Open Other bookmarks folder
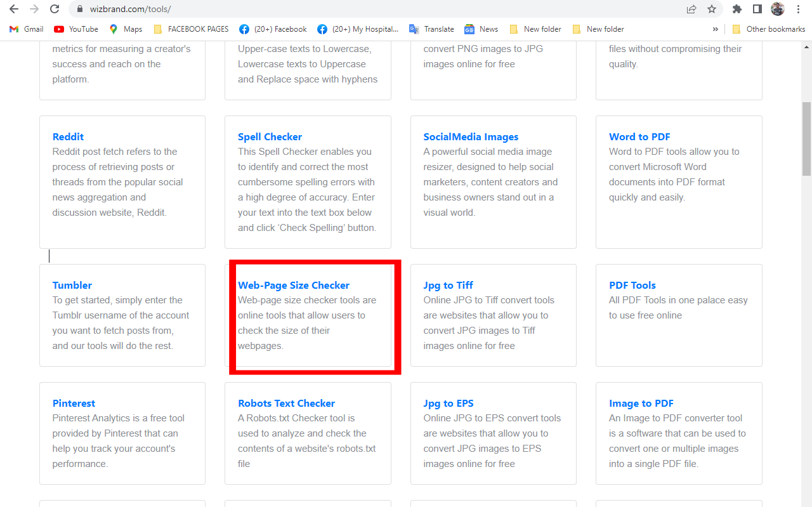This screenshot has height=507, width=812. [768, 29]
